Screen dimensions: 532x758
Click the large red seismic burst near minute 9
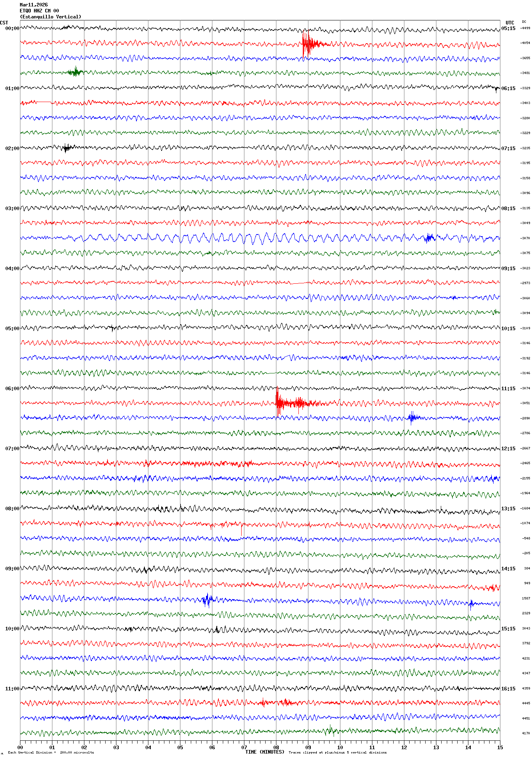[307, 43]
